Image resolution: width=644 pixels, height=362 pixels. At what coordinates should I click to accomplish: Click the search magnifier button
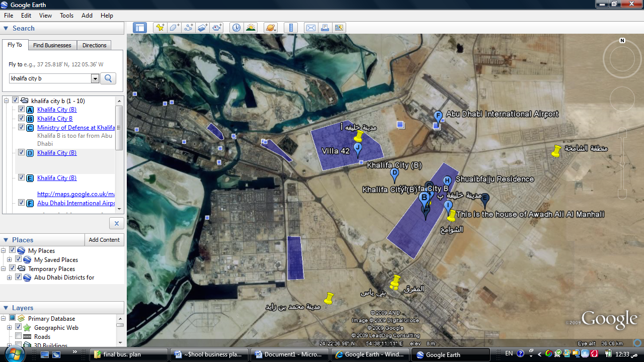108,78
